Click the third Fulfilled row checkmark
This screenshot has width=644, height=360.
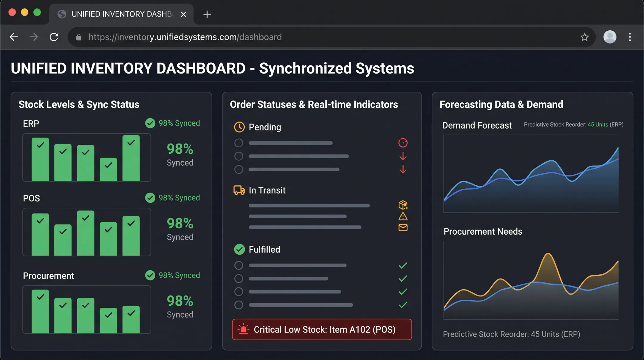403,292
